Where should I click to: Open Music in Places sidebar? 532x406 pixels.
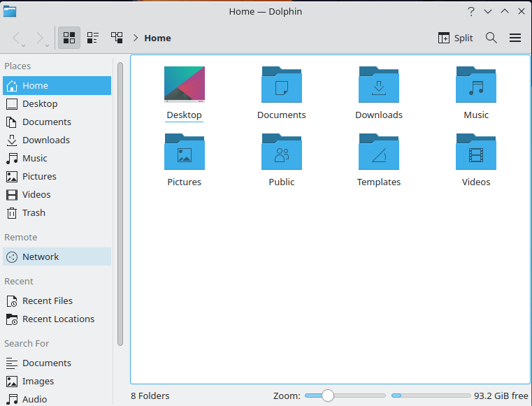(x=57, y=158)
